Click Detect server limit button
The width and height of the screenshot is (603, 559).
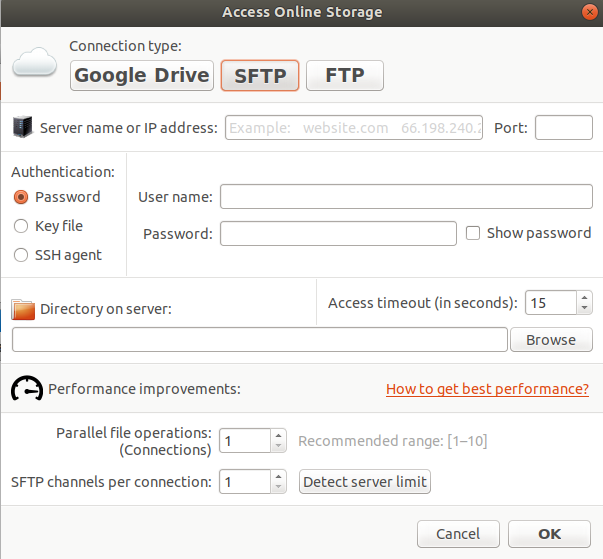point(365,482)
